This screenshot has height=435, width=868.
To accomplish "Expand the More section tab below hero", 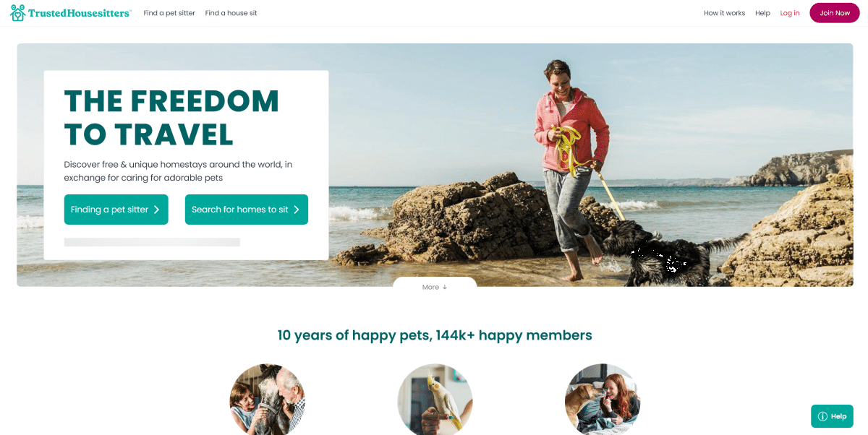I will pos(435,286).
